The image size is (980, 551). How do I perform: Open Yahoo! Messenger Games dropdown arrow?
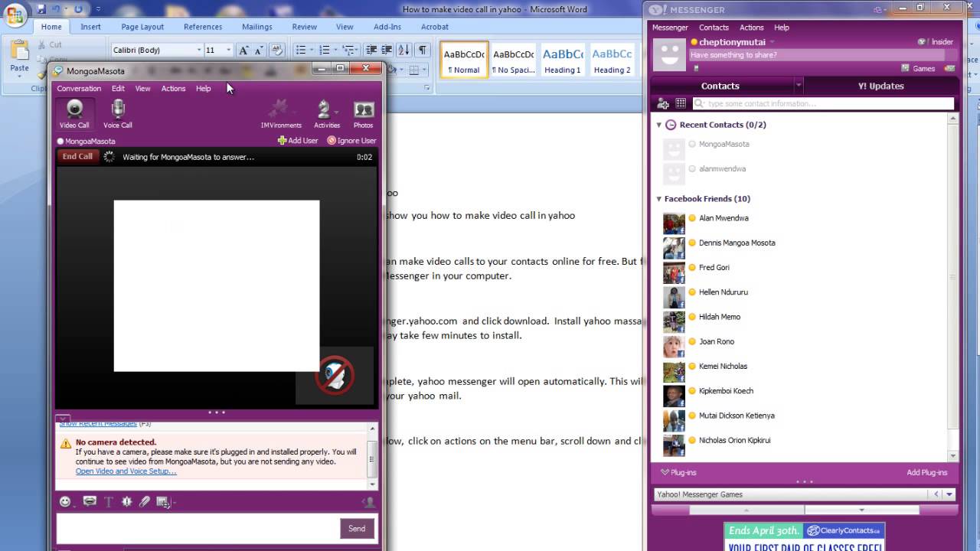click(x=949, y=494)
